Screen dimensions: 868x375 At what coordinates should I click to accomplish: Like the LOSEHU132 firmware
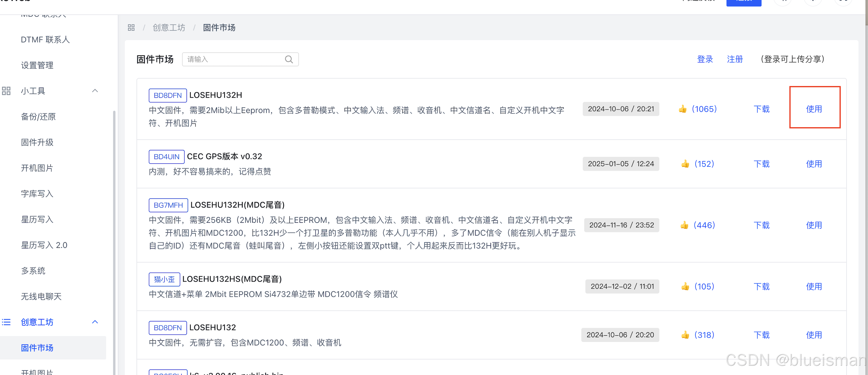685,335
